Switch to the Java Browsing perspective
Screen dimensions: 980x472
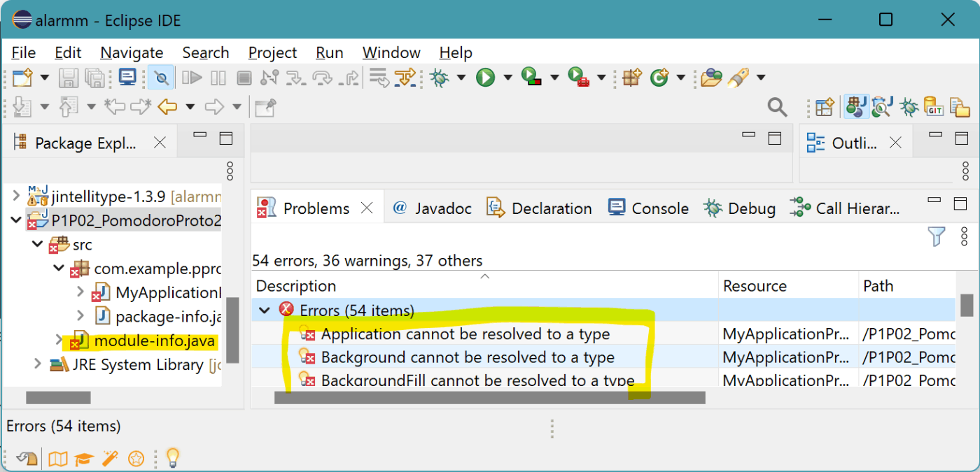[x=882, y=107]
